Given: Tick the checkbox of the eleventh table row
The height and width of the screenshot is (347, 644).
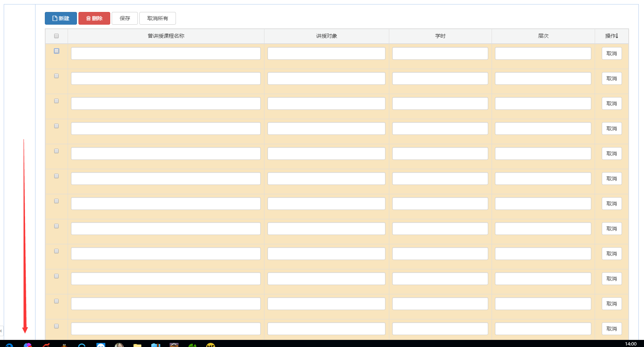Looking at the screenshot, I should 56,301.
